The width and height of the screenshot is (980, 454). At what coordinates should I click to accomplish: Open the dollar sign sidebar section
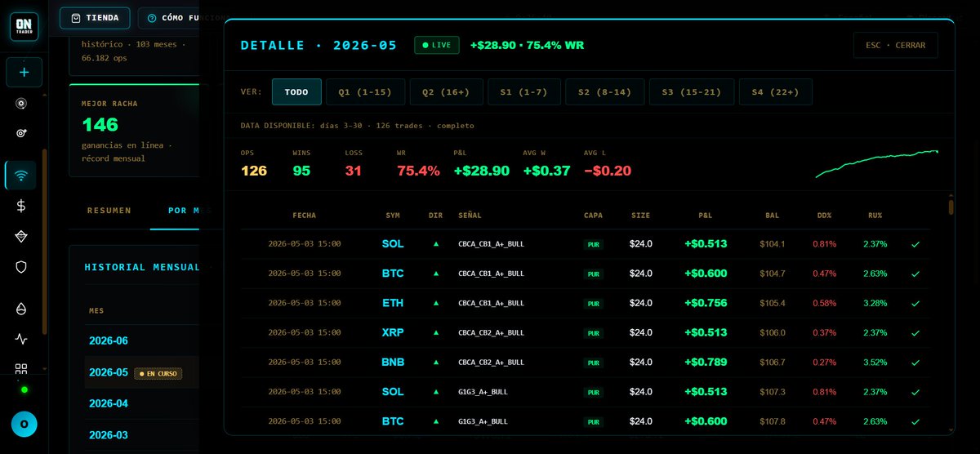coord(21,206)
